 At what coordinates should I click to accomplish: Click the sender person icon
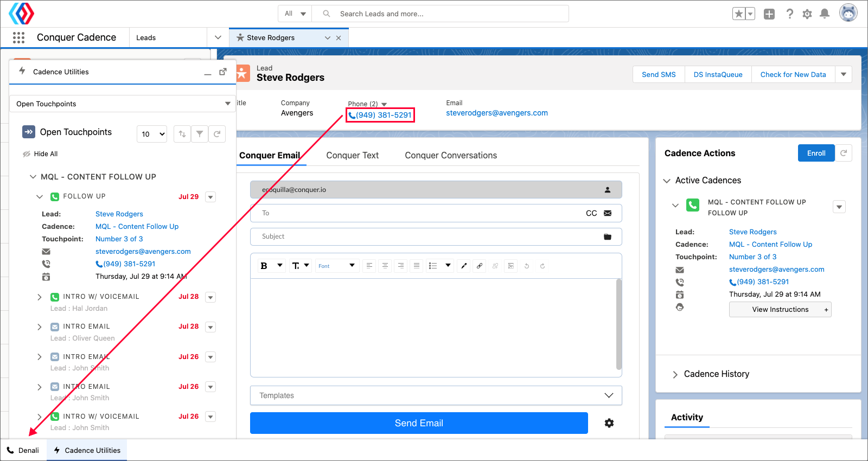coord(608,190)
